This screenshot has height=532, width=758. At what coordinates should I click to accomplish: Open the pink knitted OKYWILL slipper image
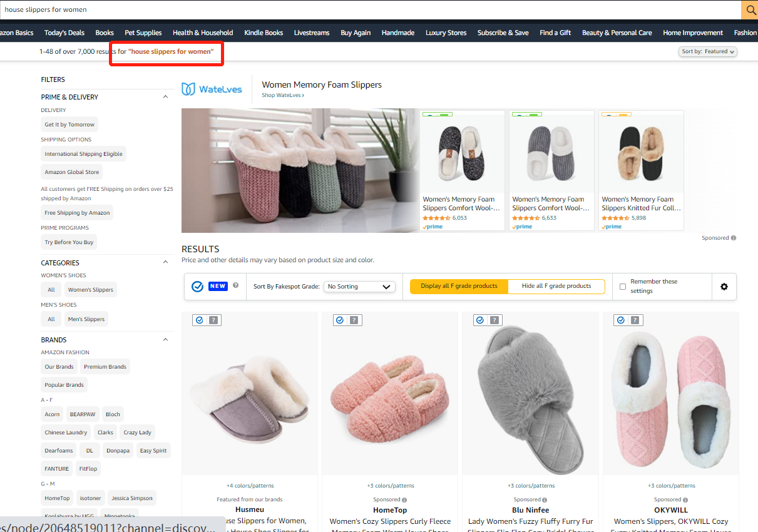click(671, 394)
